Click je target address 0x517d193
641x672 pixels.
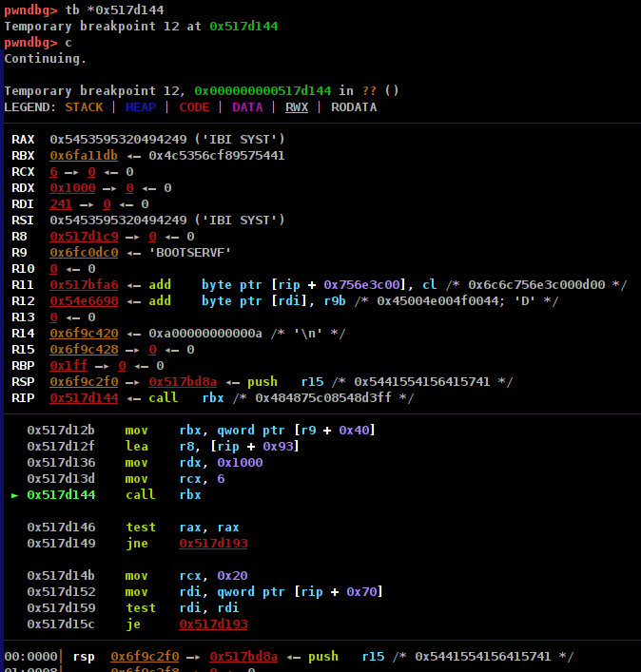tap(214, 624)
